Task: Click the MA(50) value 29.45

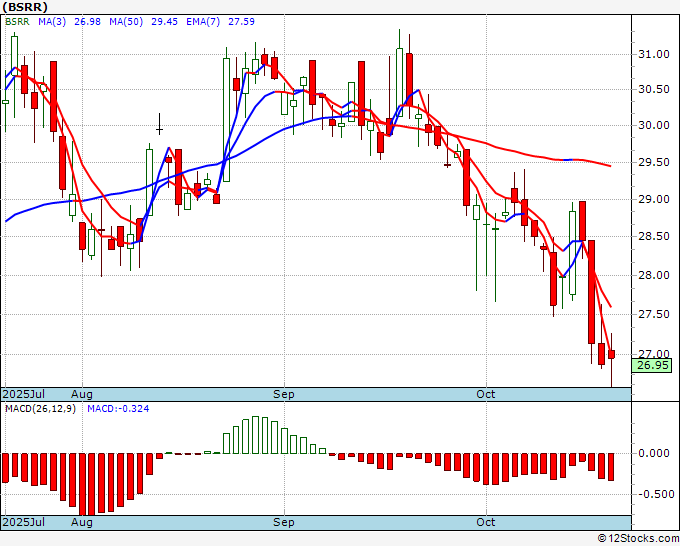Action: (x=164, y=21)
